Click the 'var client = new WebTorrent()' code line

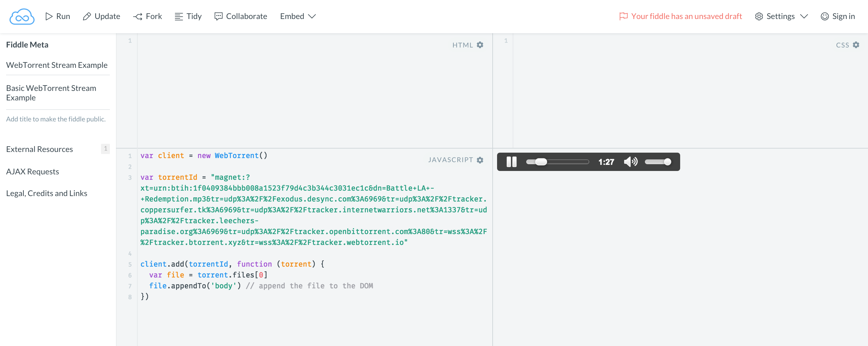[x=204, y=155]
